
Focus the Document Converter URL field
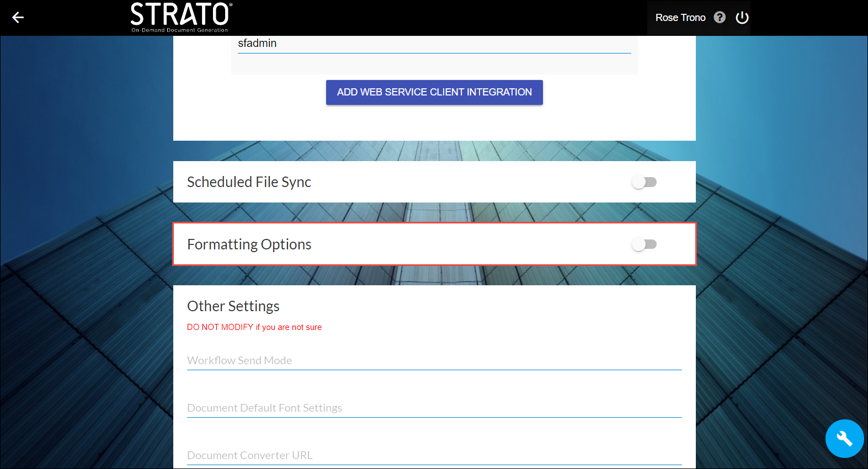(x=434, y=455)
